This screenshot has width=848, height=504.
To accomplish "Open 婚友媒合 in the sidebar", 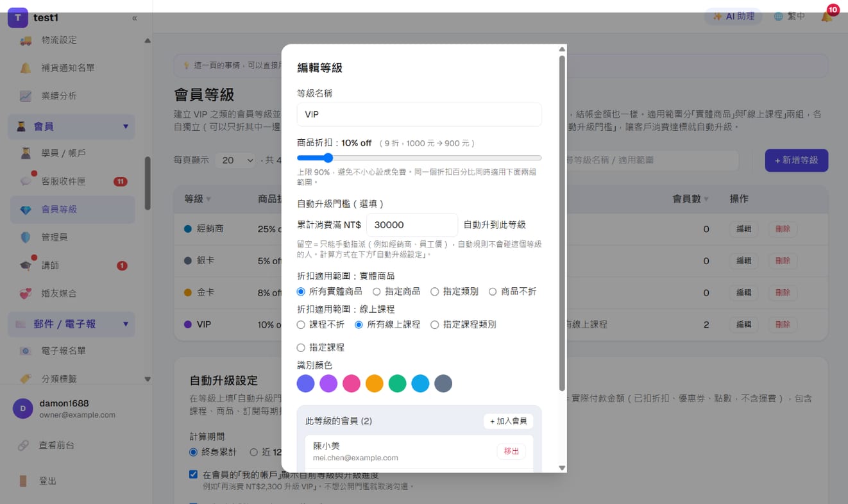I will (72, 294).
